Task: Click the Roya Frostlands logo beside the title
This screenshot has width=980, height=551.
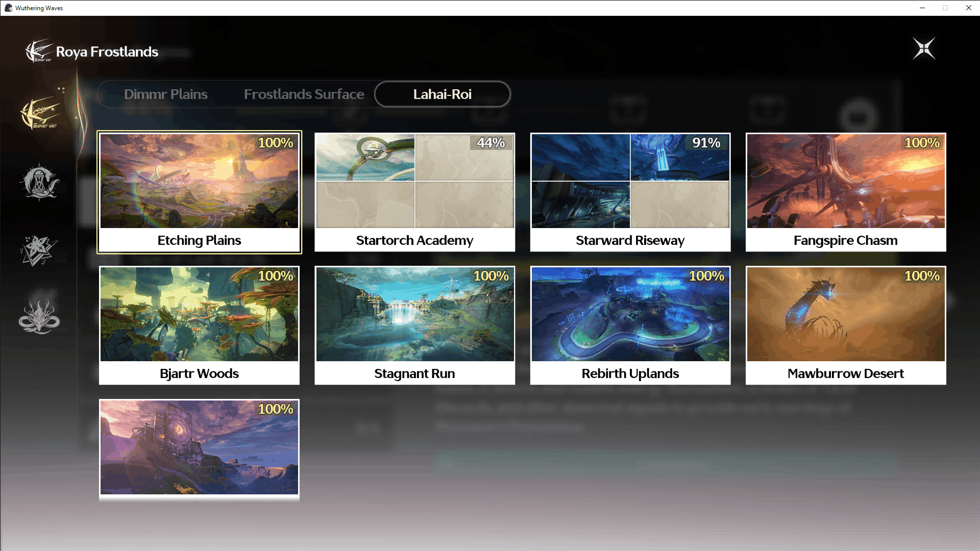Action: pyautogui.click(x=39, y=51)
